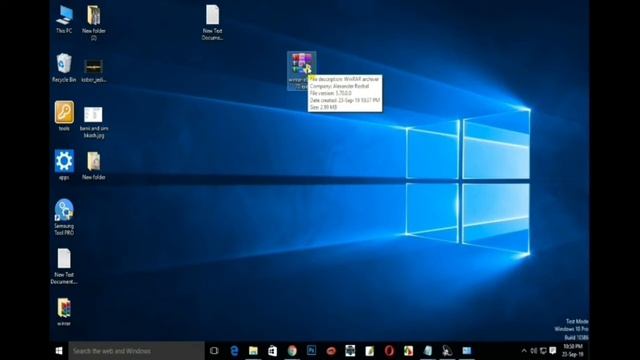
Task: Select the Recycle Bin icon
Action: pyautogui.click(x=64, y=68)
